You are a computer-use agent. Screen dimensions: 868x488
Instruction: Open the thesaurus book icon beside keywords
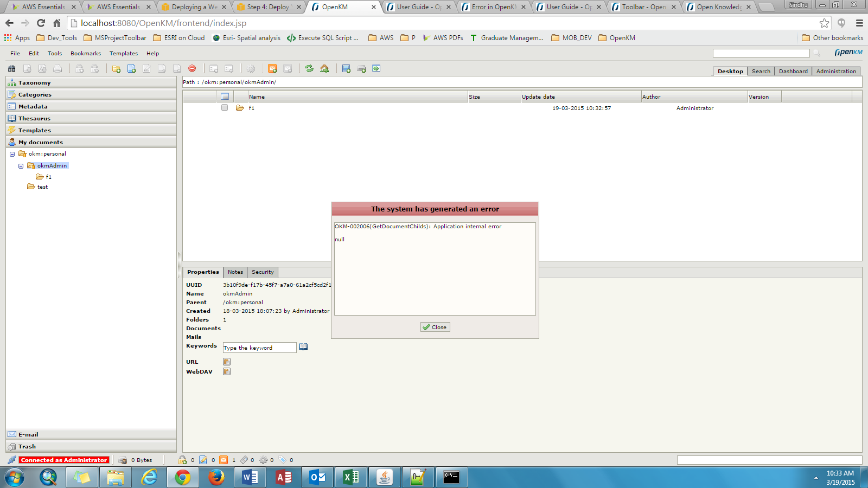click(303, 347)
